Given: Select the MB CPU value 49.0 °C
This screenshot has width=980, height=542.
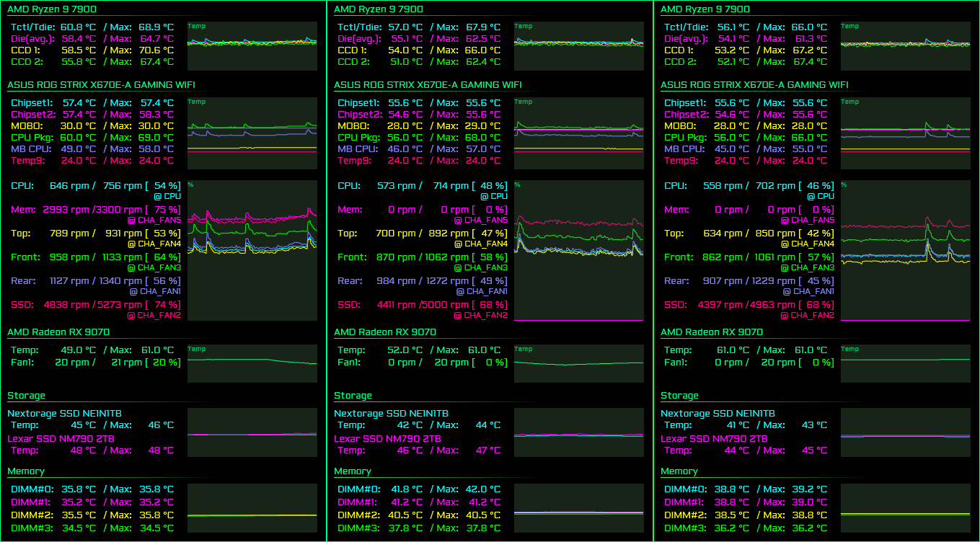Looking at the screenshot, I should [79, 149].
